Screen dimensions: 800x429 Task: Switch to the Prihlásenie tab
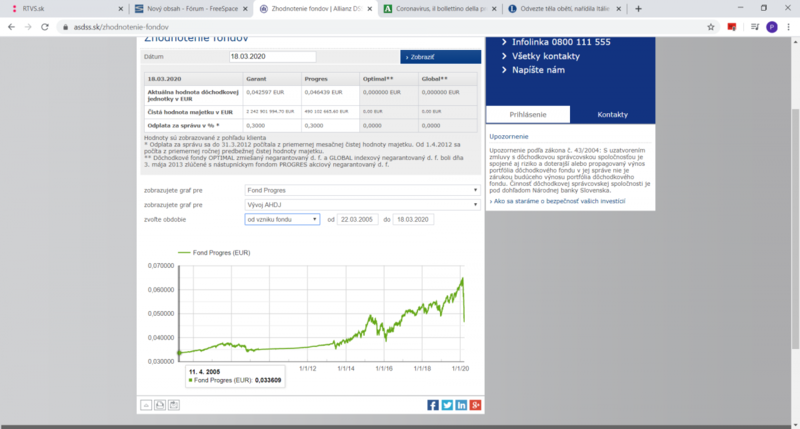pos(528,114)
